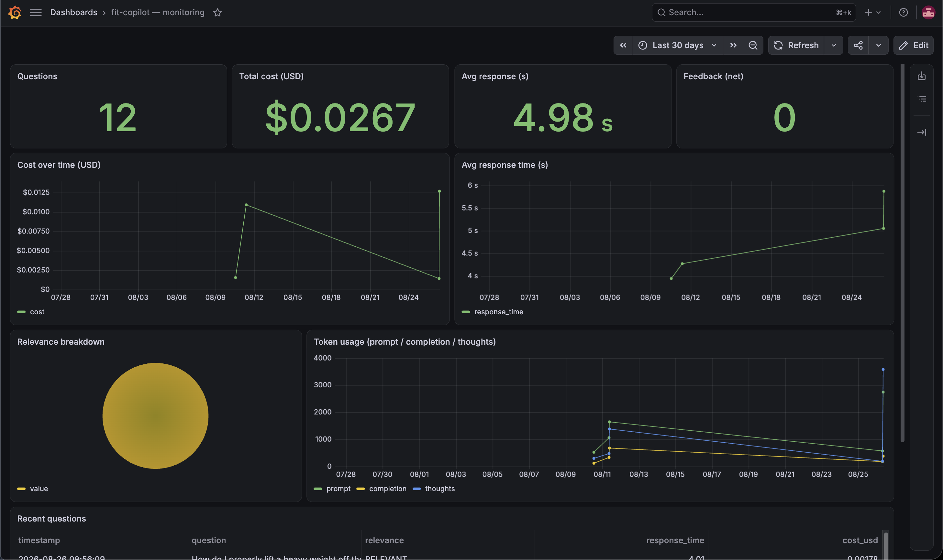943x560 pixels.
Task: Click the 12 questions count value
Action: [118, 118]
